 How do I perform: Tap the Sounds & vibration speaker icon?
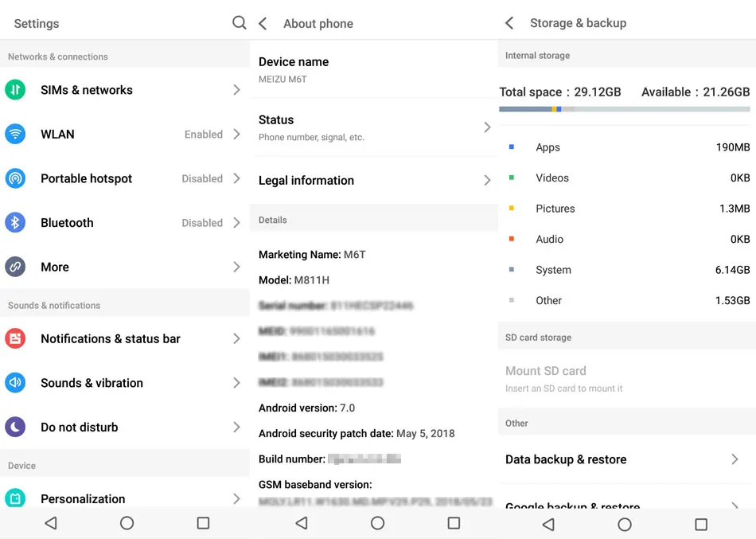pyautogui.click(x=15, y=383)
